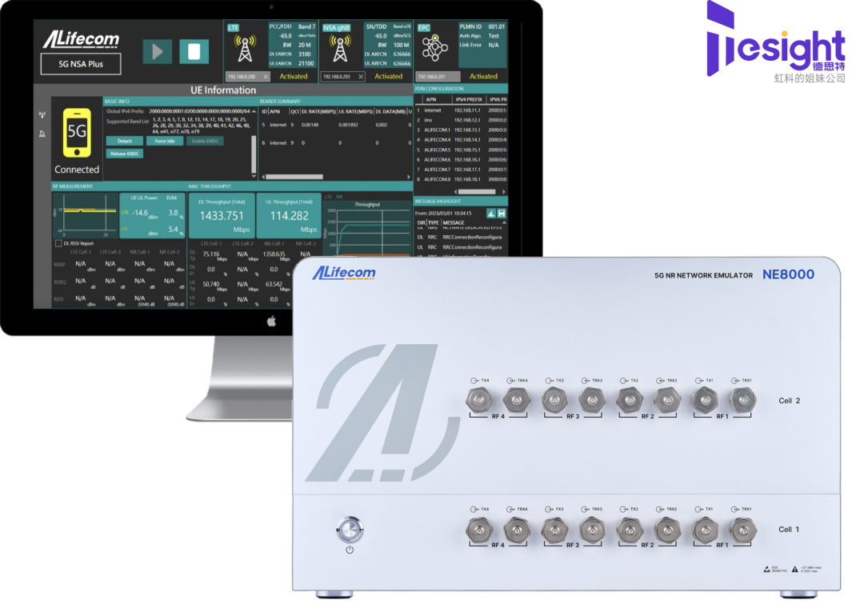Click the Bearer Summary horizontal scrollbar
The height and width of the screenshot is (616, 864).
[x=294, y=177]
